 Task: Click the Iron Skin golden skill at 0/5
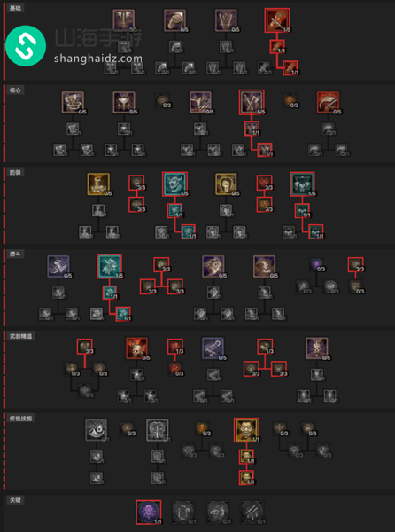click(226, 184)
